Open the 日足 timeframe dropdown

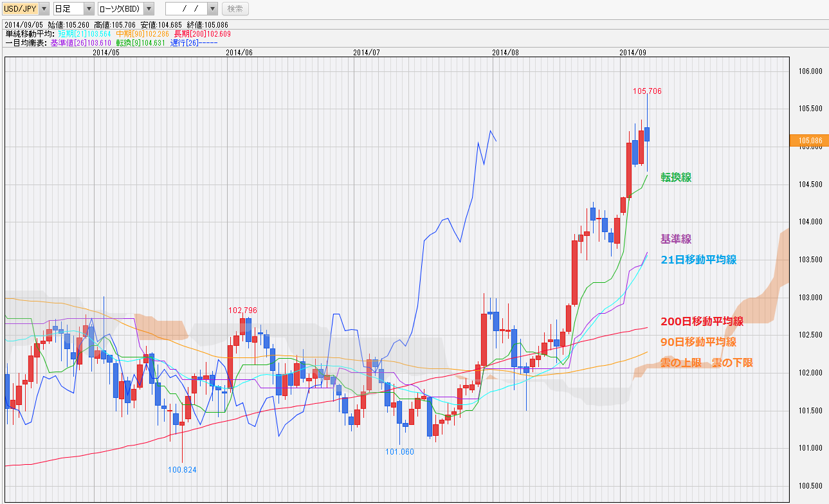73,9
